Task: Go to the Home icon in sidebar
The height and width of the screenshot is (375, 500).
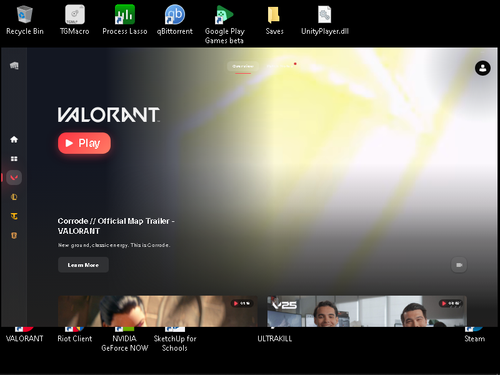Action: coord(14,139)
